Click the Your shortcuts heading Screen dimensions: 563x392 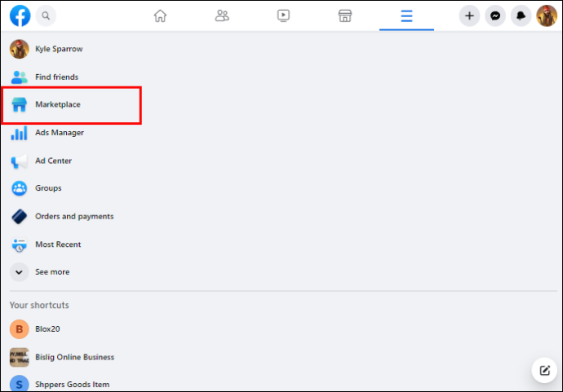tap(39, 306)
